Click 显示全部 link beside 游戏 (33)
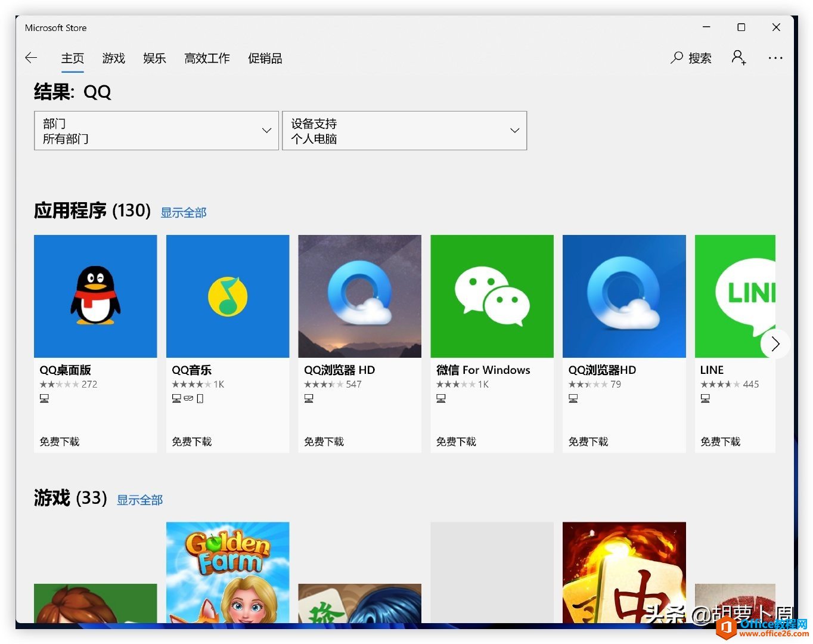Screen dimensions: 813x644 [x=139, y=500]
